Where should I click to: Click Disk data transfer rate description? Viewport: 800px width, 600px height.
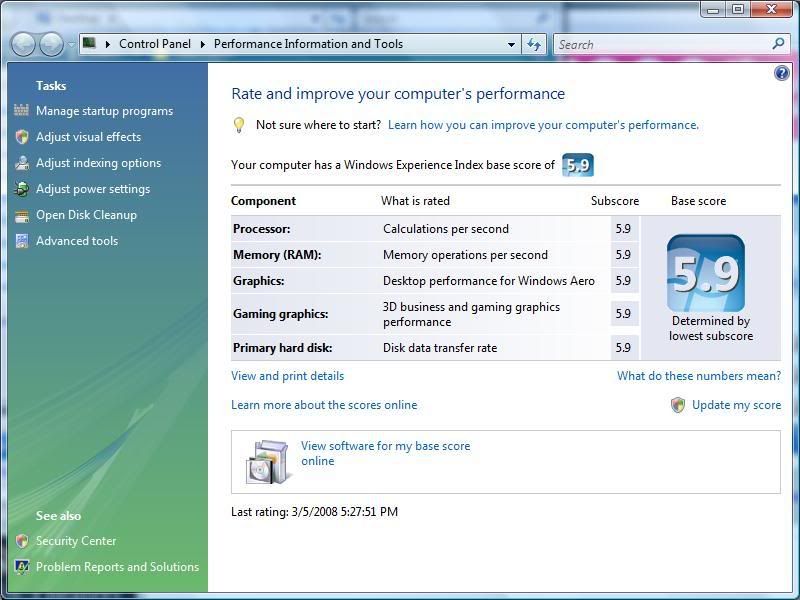click(440, 348)
